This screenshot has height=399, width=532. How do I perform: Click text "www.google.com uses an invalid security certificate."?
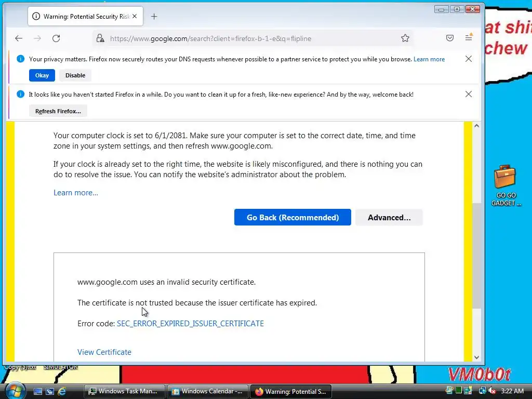click(x=167, y=282)
